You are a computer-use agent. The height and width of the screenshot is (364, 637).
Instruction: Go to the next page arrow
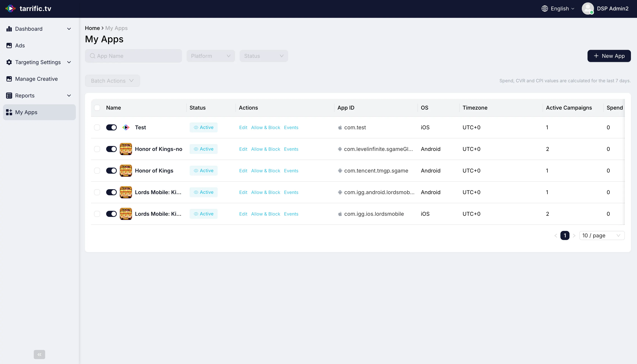tap(574, 235)
